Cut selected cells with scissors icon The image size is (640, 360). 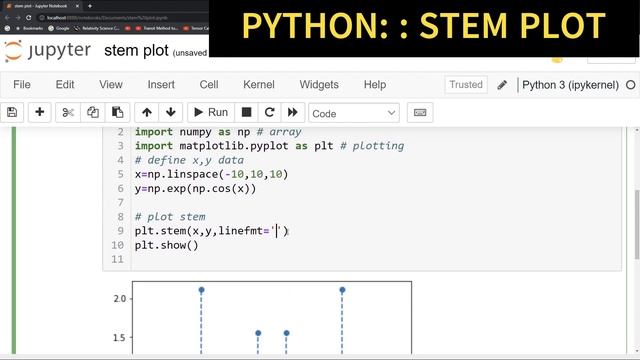(x=68, y=112)
